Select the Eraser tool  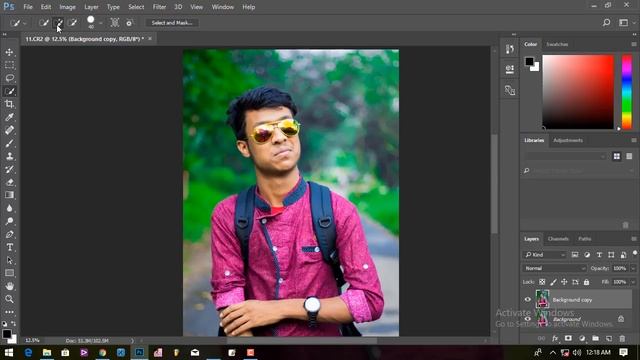9,182
